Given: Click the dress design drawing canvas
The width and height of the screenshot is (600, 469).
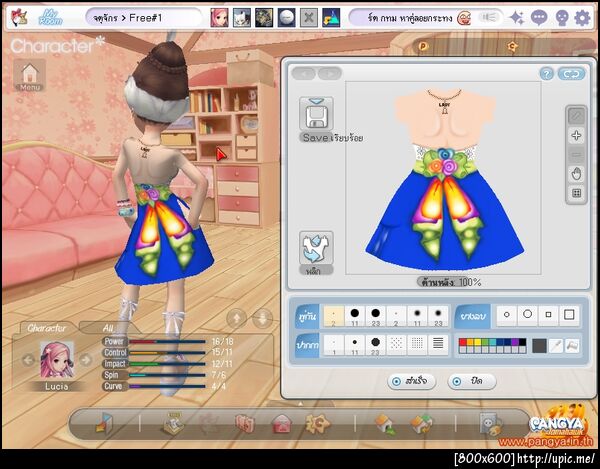Looking at the screenshot, I should [x=443, y=178].
